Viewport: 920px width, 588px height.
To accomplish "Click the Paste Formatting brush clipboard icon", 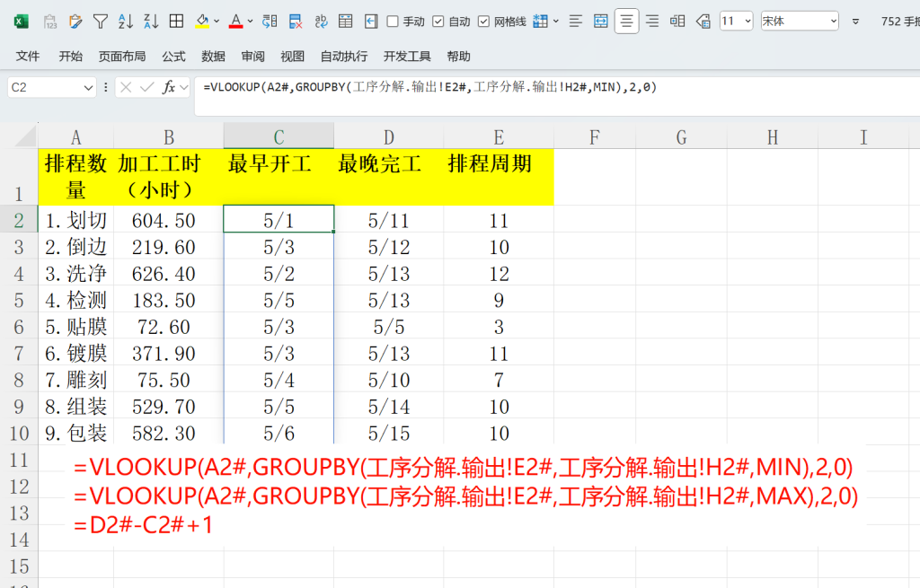I will [75, 22].
